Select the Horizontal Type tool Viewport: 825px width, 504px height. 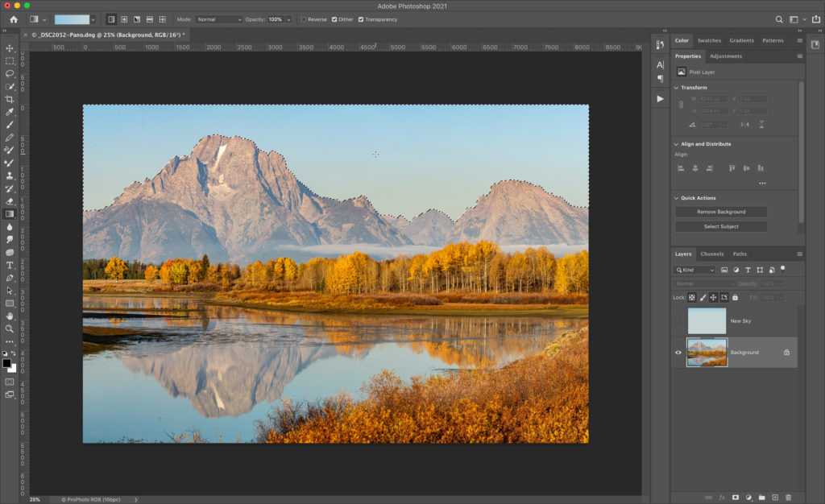[x=10, y=265]
